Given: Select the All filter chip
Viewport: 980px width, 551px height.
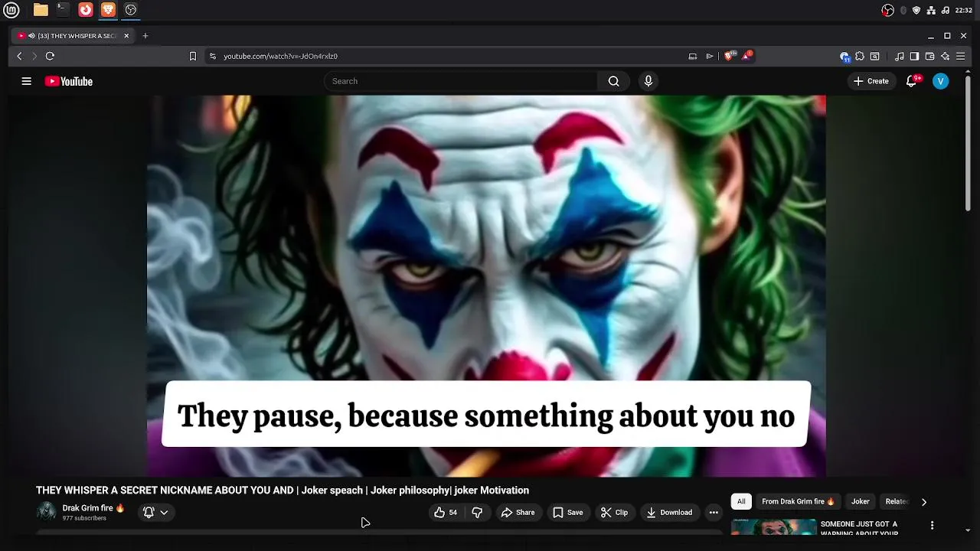Looking at the screenshot, I should [741, 502].
